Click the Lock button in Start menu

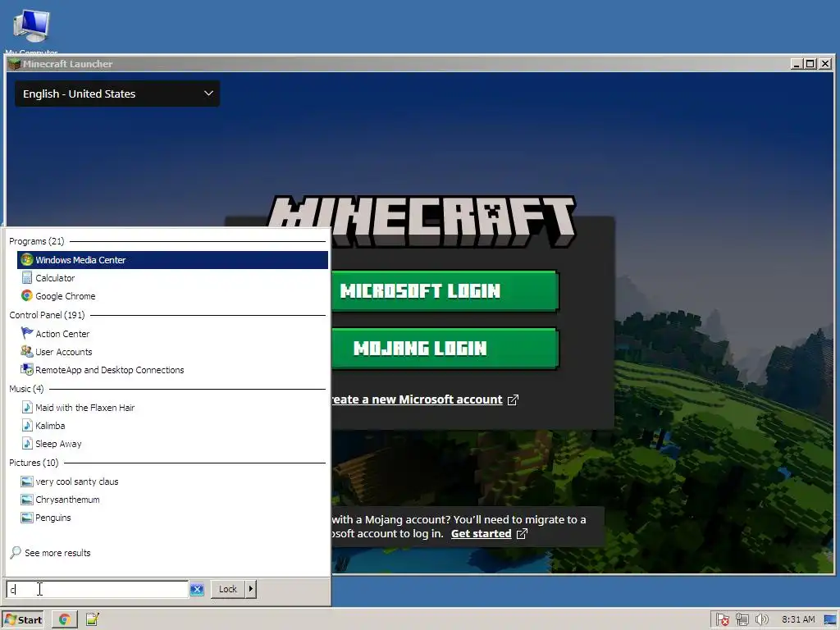228,589
